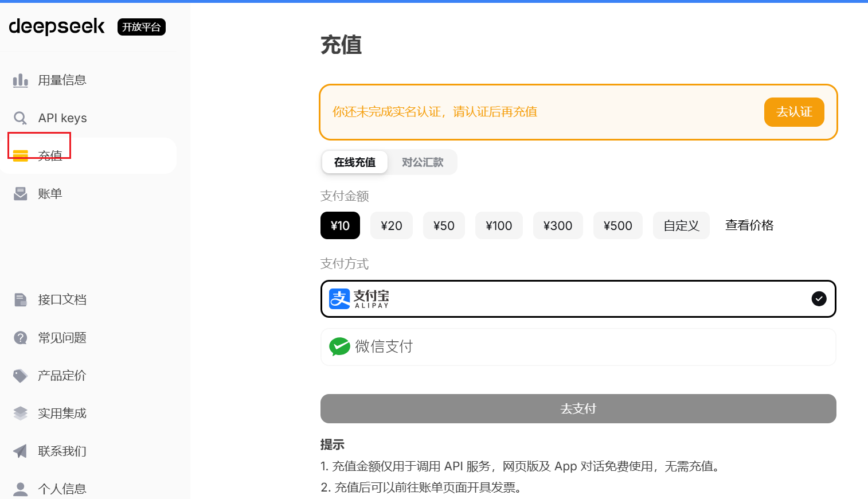The image size is (868, 499).
Task: Select the ¥50 payment amount
Action: click(x=444, y=225)
